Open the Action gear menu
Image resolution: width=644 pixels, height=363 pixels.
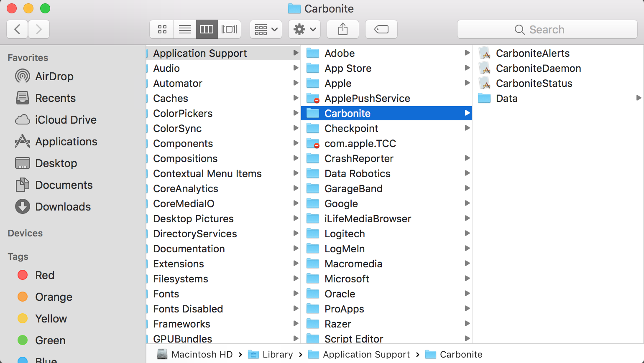[304, 29]
